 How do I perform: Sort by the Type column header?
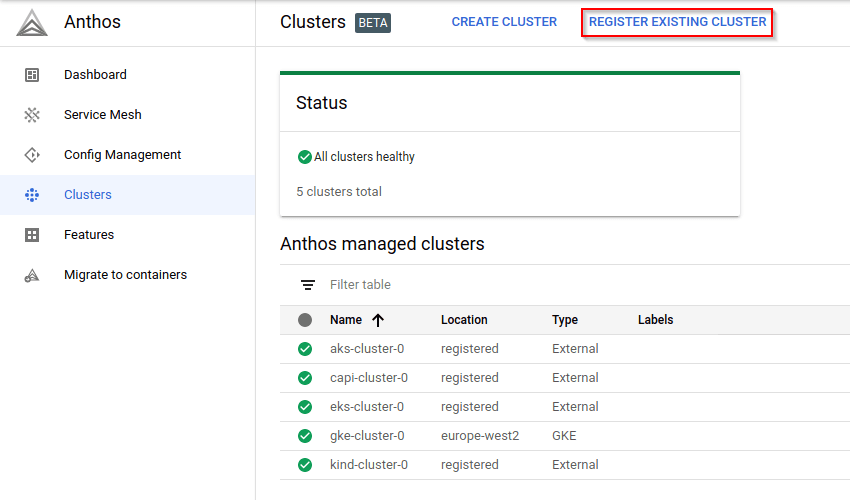pyautogui.click(x=565, y=320)
